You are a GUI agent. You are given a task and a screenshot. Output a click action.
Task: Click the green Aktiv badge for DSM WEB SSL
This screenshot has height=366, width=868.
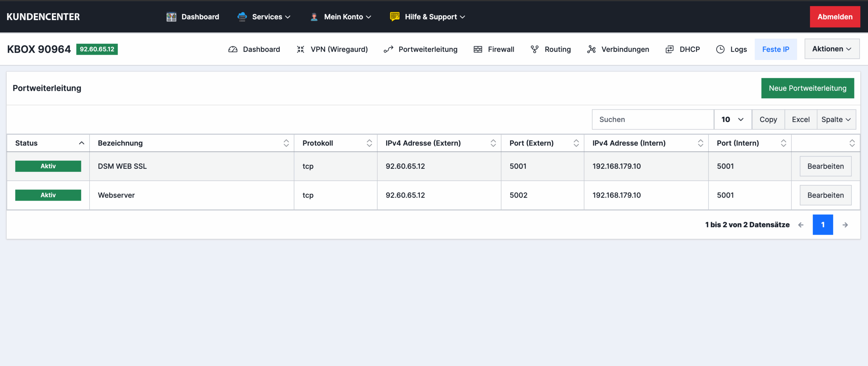[48, 166]
